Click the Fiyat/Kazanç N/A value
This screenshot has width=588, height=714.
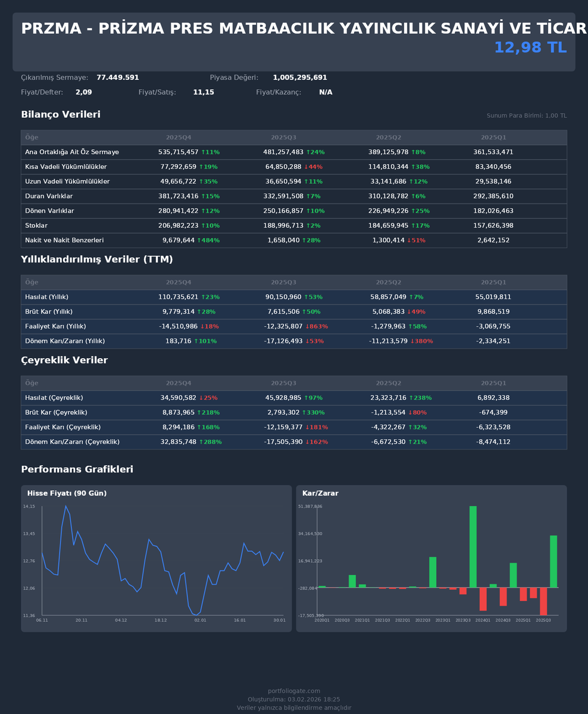click(326, 93)
